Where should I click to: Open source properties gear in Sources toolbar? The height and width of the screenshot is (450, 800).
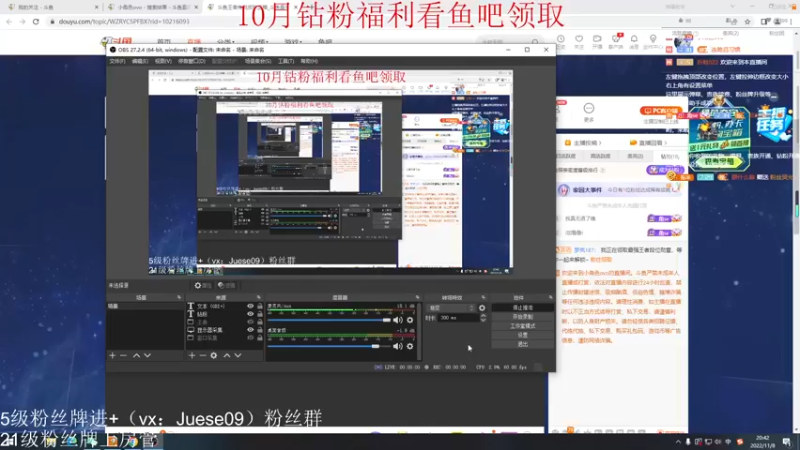pyautogui.click(x=214, y=355)
